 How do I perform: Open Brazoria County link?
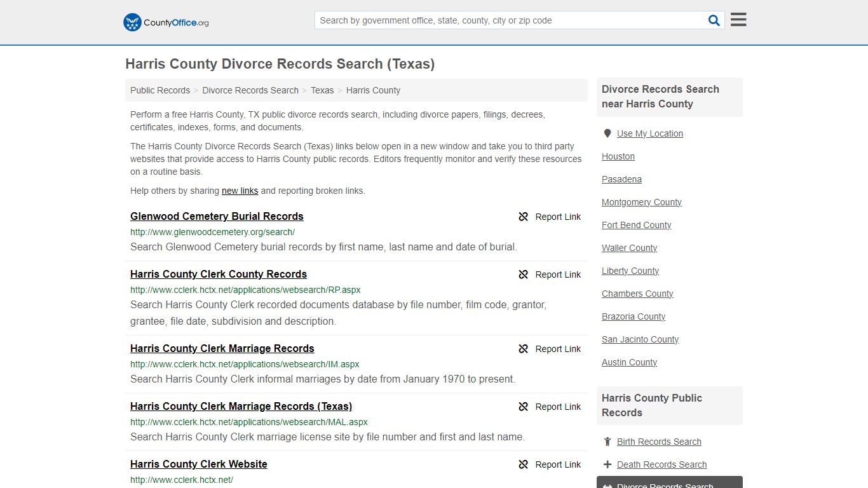(634, 316)
